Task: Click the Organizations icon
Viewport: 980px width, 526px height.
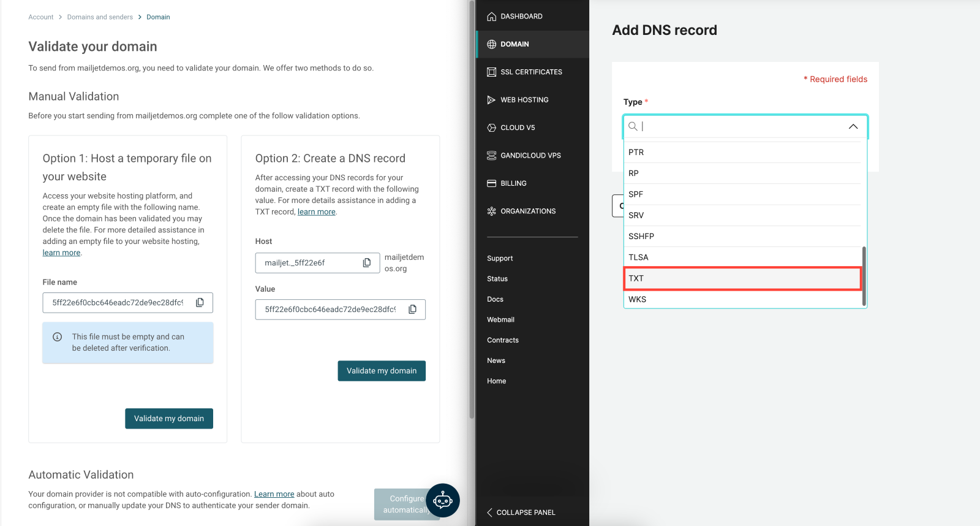Action: pos(491,211)
